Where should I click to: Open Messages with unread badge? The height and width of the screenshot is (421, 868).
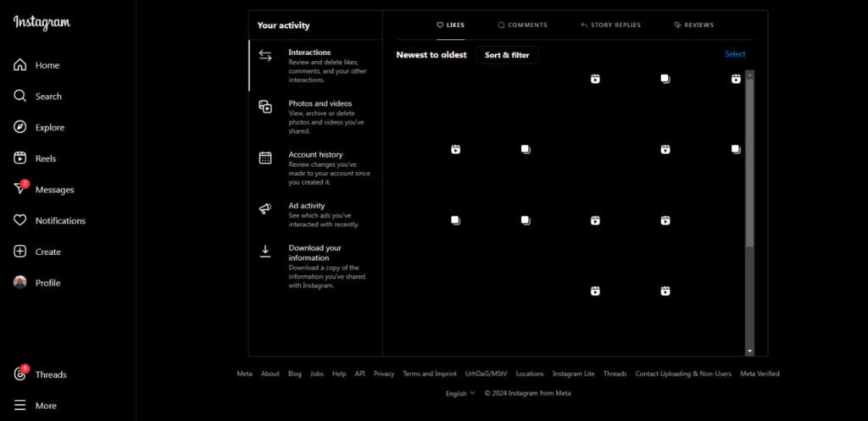pyautogui.click(x=20, y=189)
